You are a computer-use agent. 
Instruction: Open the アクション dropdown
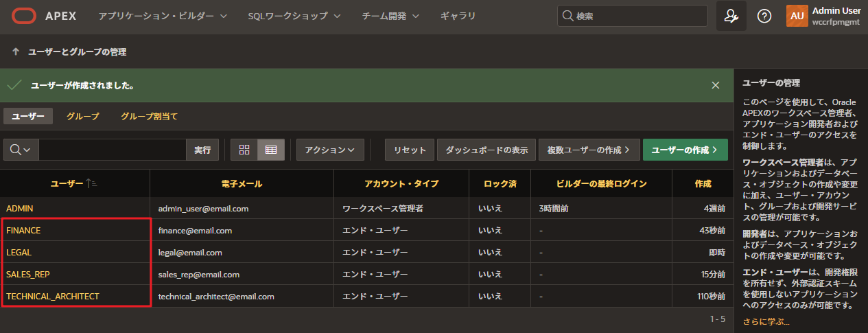click(330, 150)
